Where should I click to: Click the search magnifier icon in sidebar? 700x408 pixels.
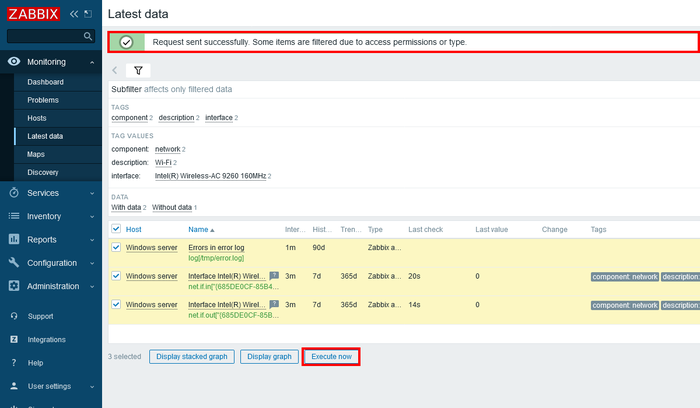(x=89, y=36)
